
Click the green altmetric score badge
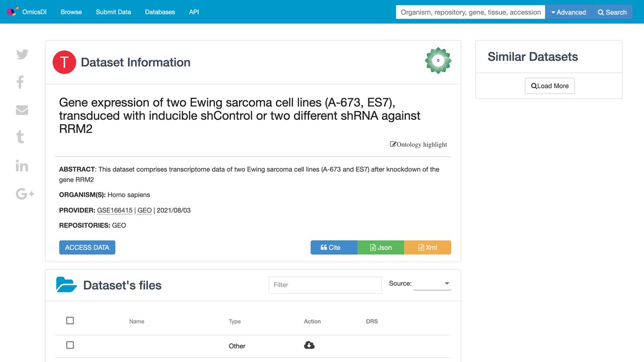pyautogui.click(x=438, y=60)
